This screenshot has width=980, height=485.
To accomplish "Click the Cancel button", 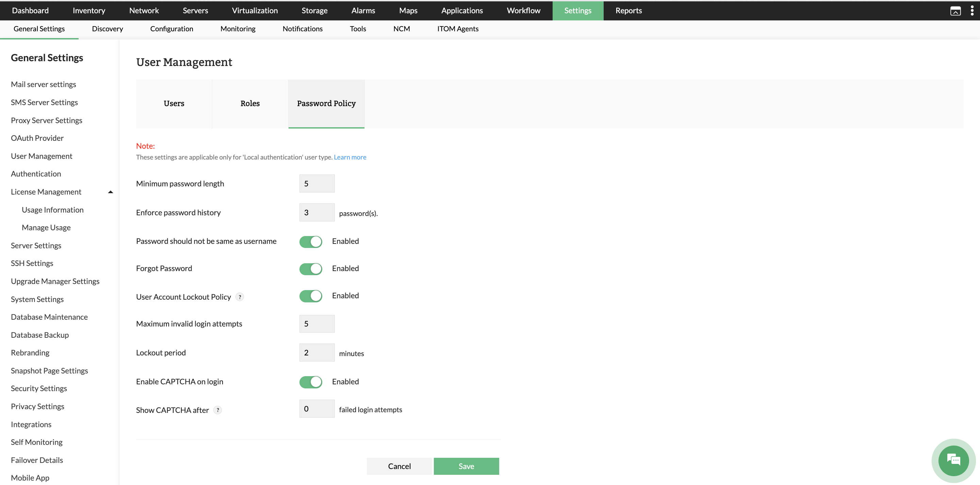I will click(399, 466).
